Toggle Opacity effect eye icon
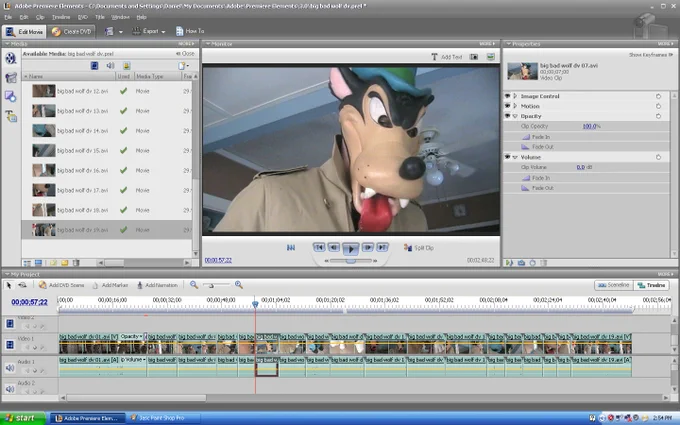The image size is (680, 425). pos(507,116)
